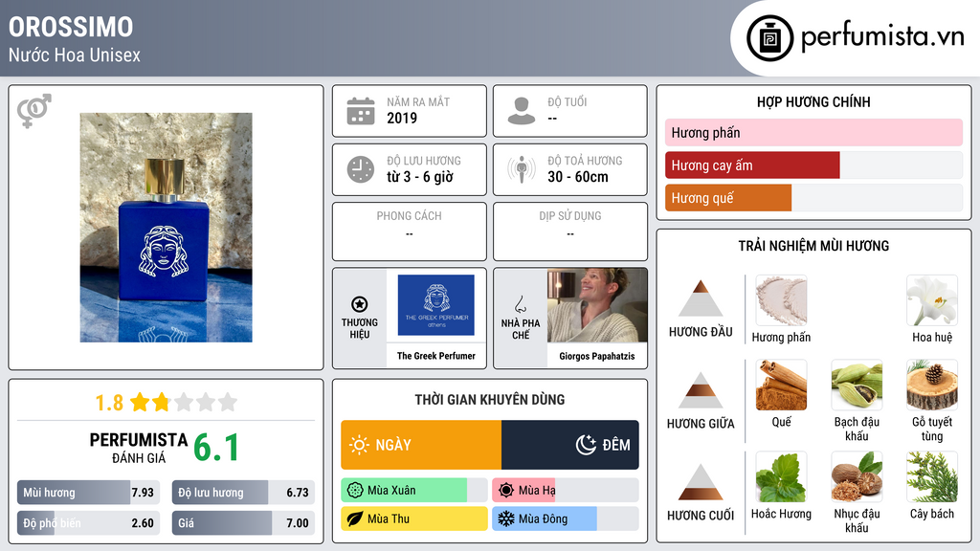The width and height of the screenshot is (980, 551).
Task: Select the Hoa huệ lily note image
Action: click(932, 300)
